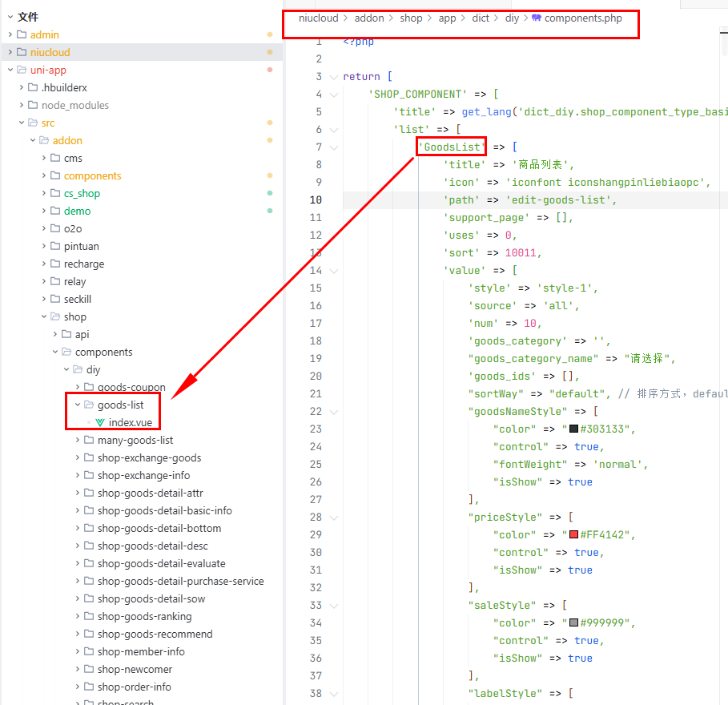Collapse the uni-app folder tree

coord(10,70)
